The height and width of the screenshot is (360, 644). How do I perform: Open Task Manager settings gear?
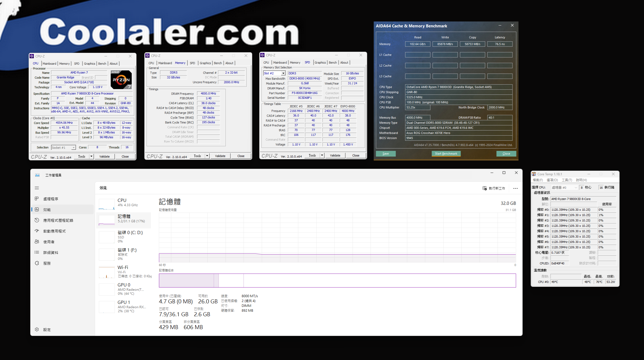pos(37,329)
